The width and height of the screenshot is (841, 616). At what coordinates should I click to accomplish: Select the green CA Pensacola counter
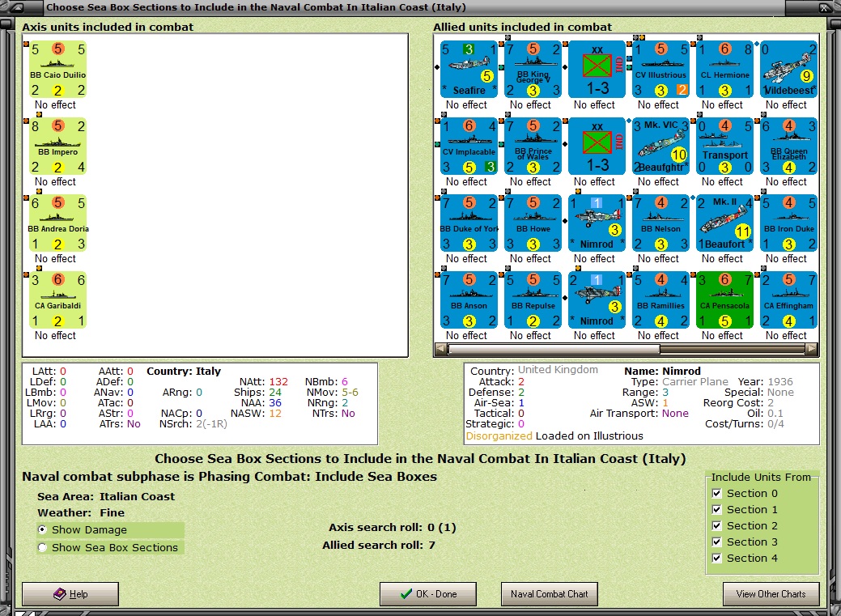pyautogui.click(x=724, y=300)
